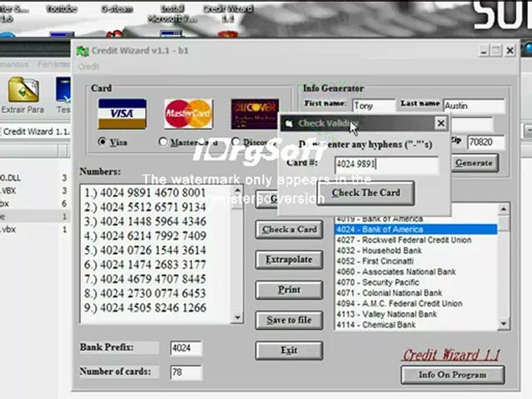Select '4071 - Colonial National Bank' entry
The image size is (532, 399).
pos(416,293)
